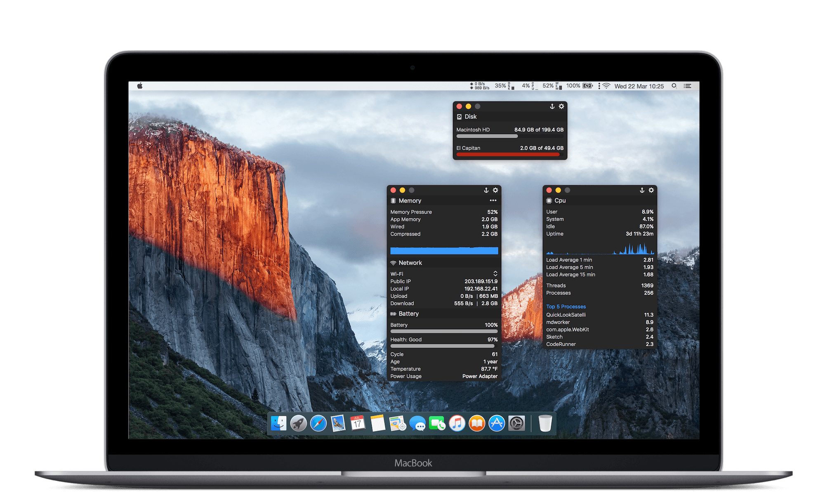Click the anchor icon in Memory window
The width and height of the screenshot is (825, 504).
486,190
